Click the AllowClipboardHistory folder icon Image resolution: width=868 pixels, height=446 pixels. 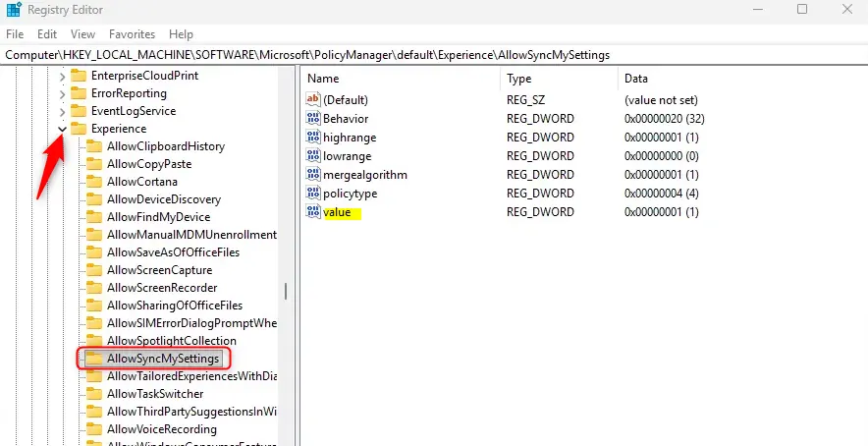[94, 146]
